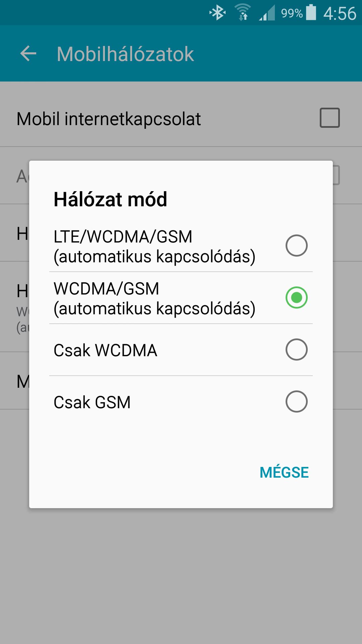Image resolution: width=362 pixels, height=644 pixels.
Task: Tap the Mobil internetkapcsolat setting row
Action: coord(181,118)
